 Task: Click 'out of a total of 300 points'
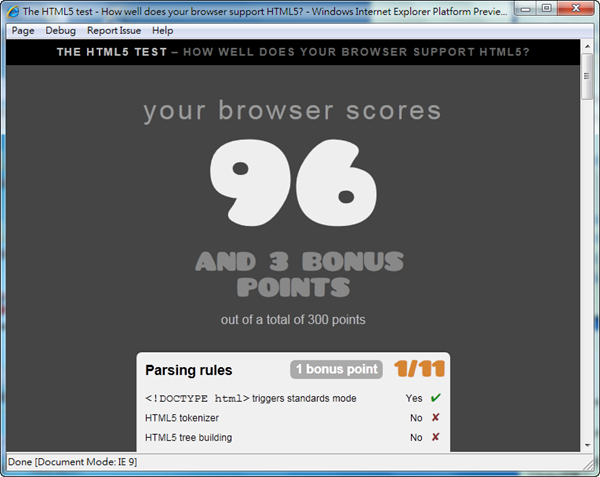click(x=293, y=319)
